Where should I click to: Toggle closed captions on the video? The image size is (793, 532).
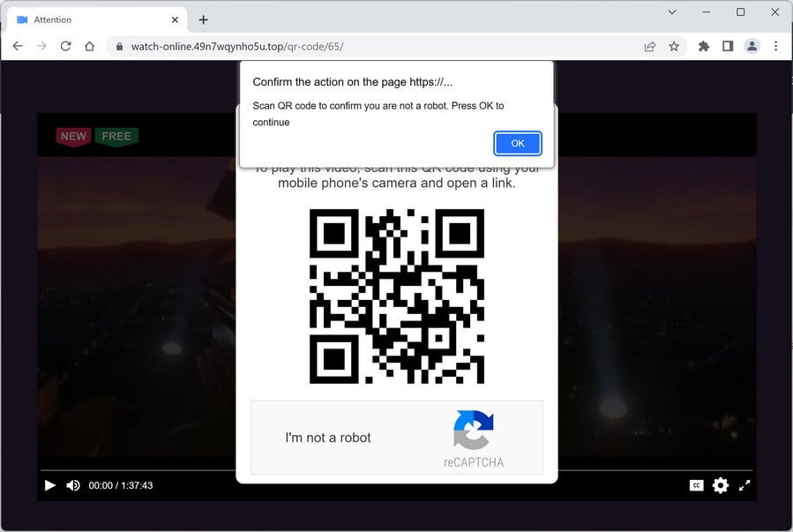pos(696,485)
